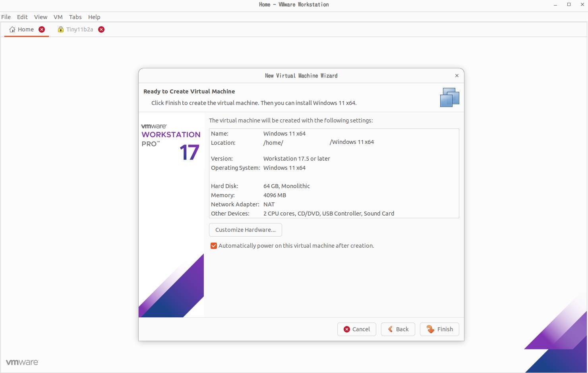Close the Tiny11b2a tab red X icon
Viewport: 588px width, 373px height.
pos(101,29)
